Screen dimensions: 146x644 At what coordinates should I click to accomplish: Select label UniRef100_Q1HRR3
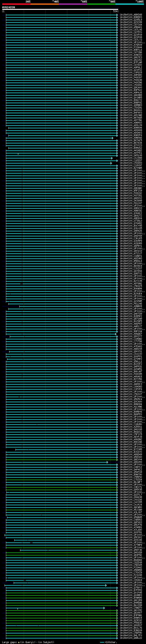pos(131,595)
